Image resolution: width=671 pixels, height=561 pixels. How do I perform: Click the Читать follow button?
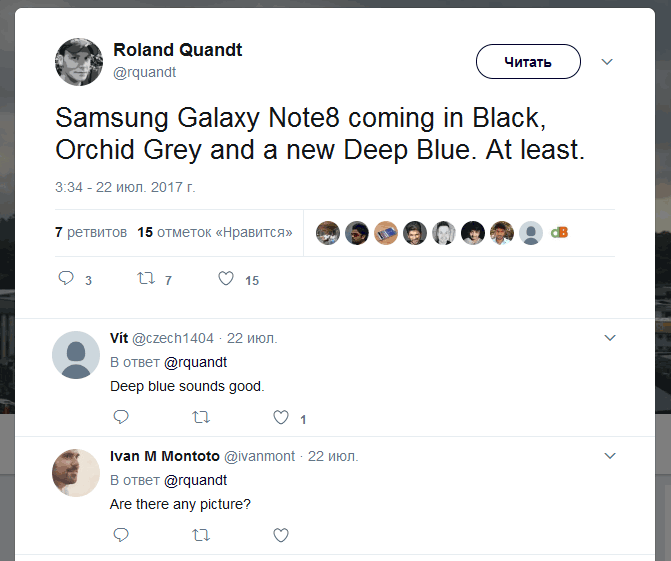(528, 62)
